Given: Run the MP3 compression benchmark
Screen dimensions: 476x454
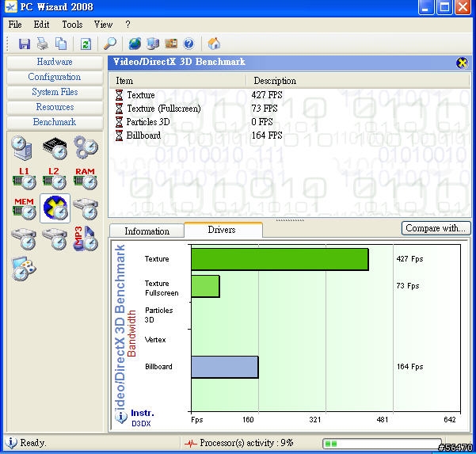Looking at the screenshot, I should [x=86, y=239].
